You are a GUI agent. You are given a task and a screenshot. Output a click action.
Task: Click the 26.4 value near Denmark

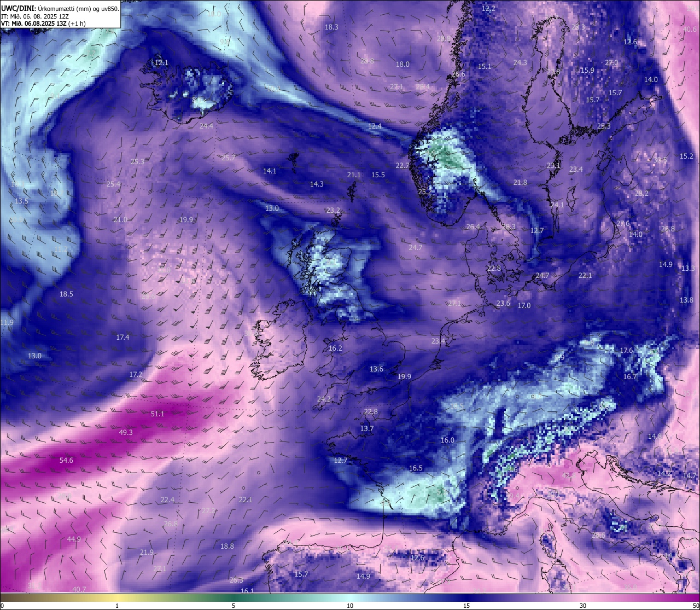coord(473,226)
